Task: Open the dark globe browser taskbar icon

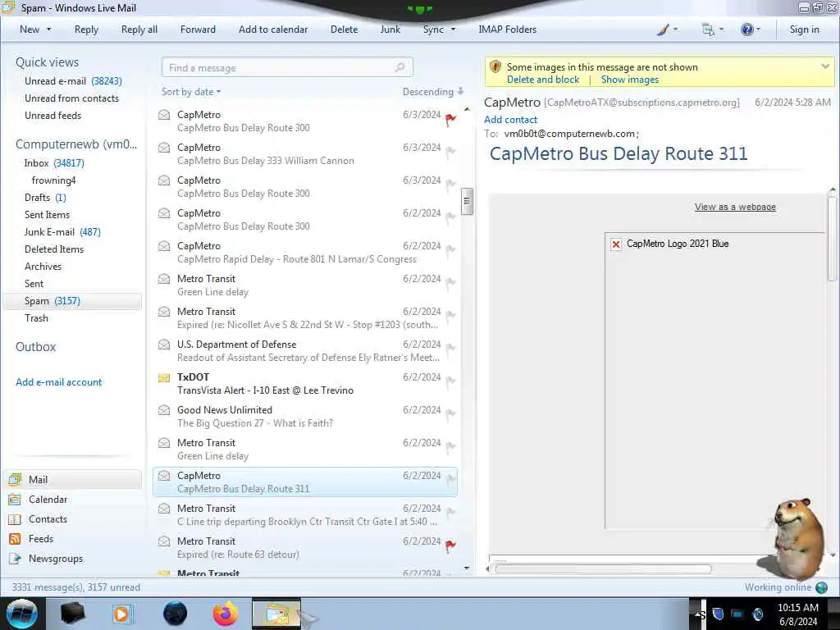Action: pyautogui.click(x=176, y=614)
